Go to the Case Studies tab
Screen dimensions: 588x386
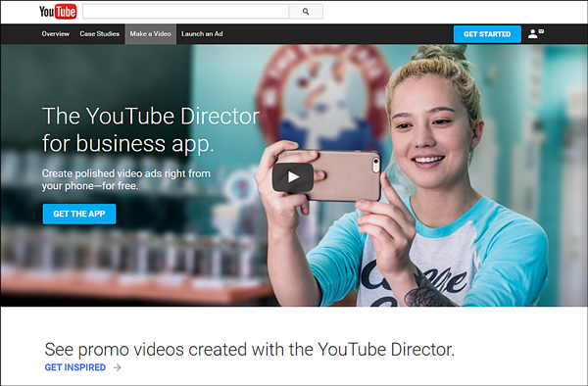pos(99,33)
